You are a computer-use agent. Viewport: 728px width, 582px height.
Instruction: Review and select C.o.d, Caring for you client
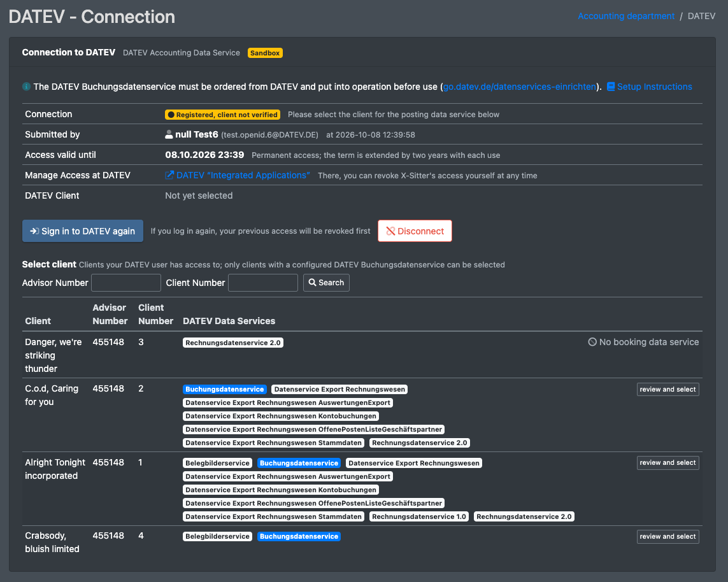tap(667, 390)
